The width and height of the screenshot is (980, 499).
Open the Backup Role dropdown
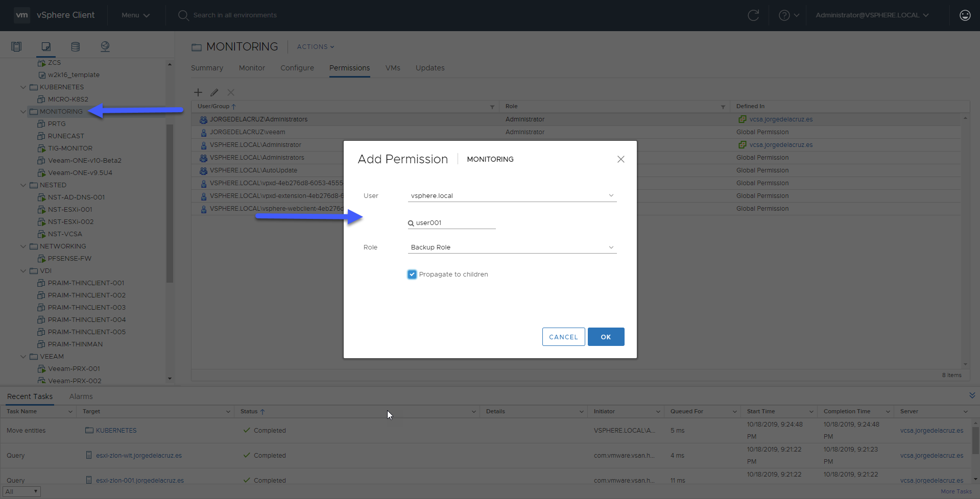[x=512, y=247]
